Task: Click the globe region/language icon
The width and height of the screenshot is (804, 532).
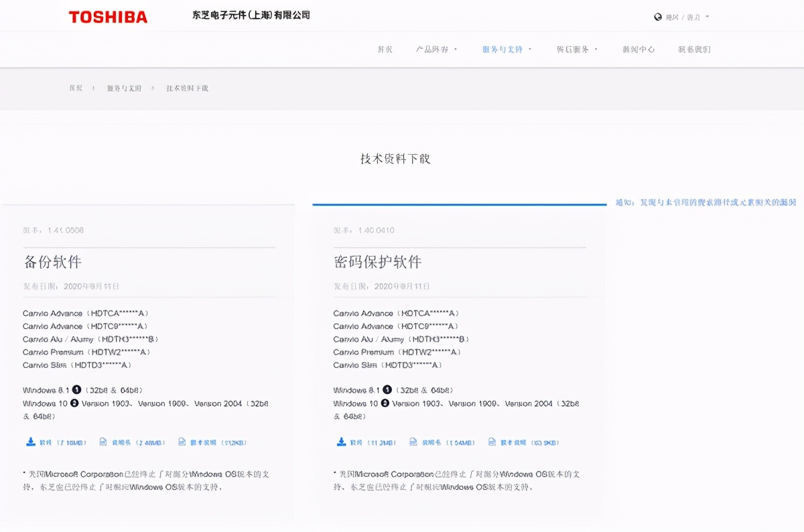Action: [658, 17]
